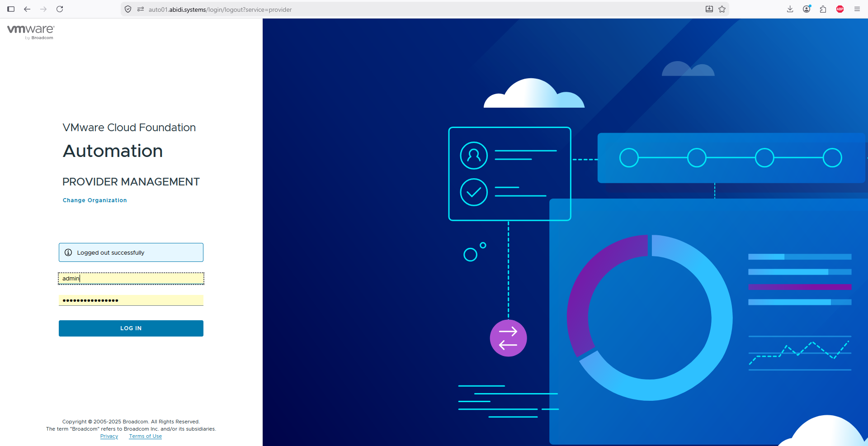Show site permissions icon in address bar

pos(141,9)
